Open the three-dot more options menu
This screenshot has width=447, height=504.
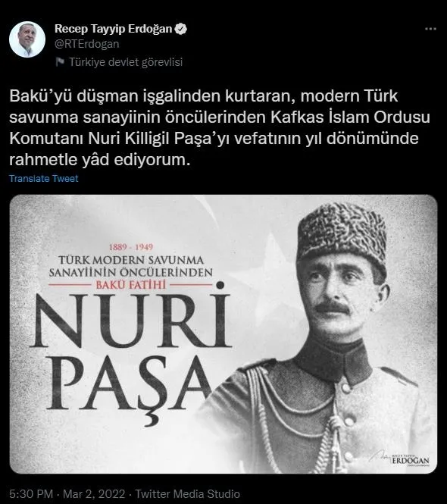pos(430,29)
